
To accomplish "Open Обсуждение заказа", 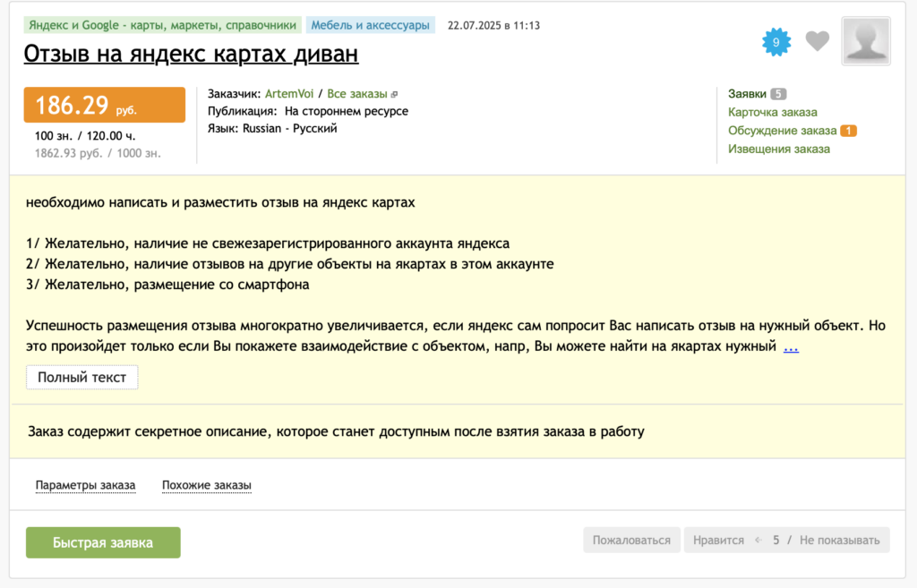I will click(782, 131).
